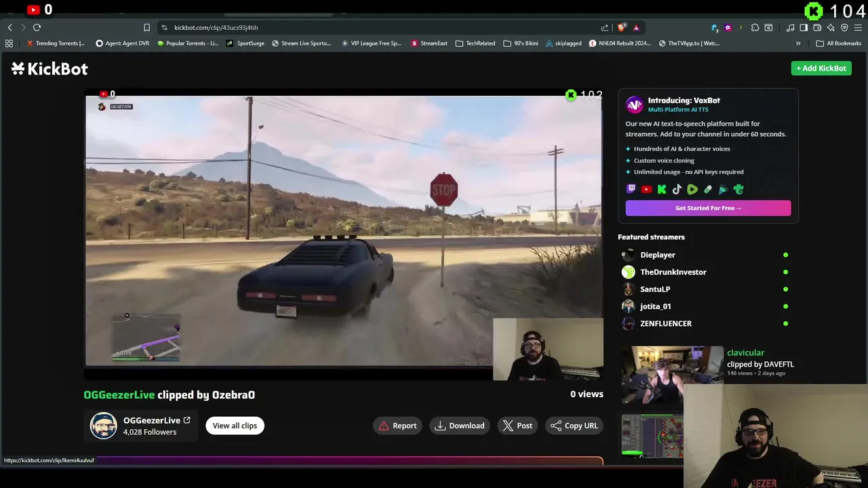Open the VPN shield icon

click(844, 28)
